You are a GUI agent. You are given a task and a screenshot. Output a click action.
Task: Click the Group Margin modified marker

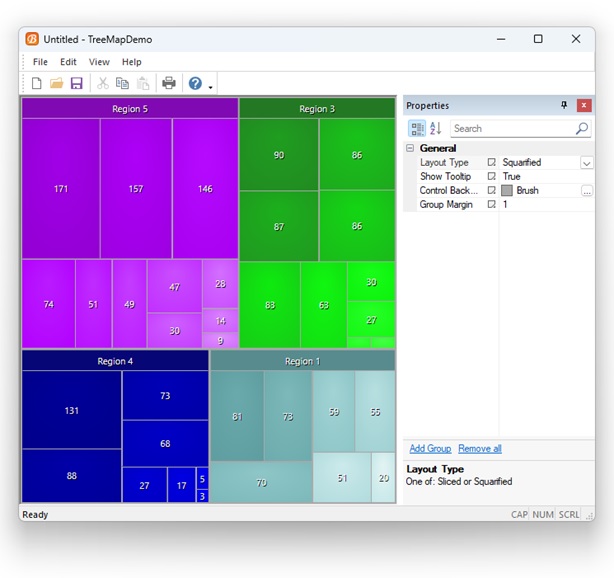point(491,204)
